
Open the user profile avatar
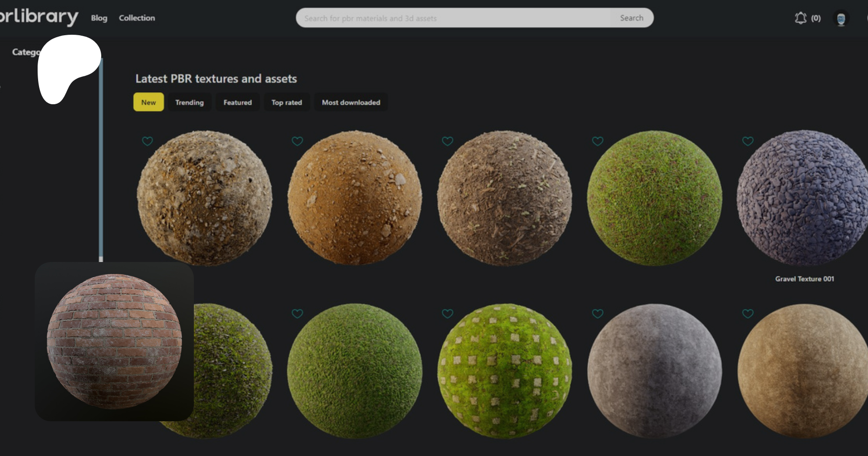tap(841, 19)
